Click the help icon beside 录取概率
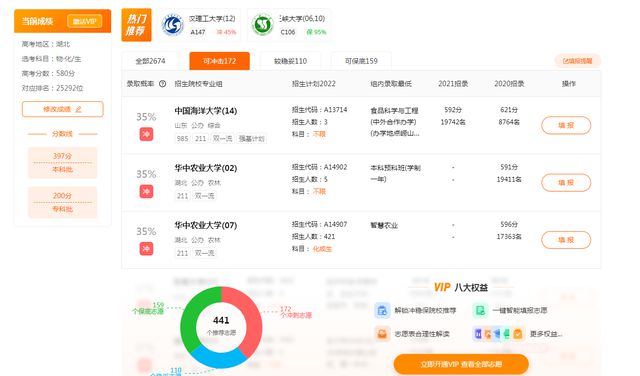640x376 pixels. [x=162, y=84]
